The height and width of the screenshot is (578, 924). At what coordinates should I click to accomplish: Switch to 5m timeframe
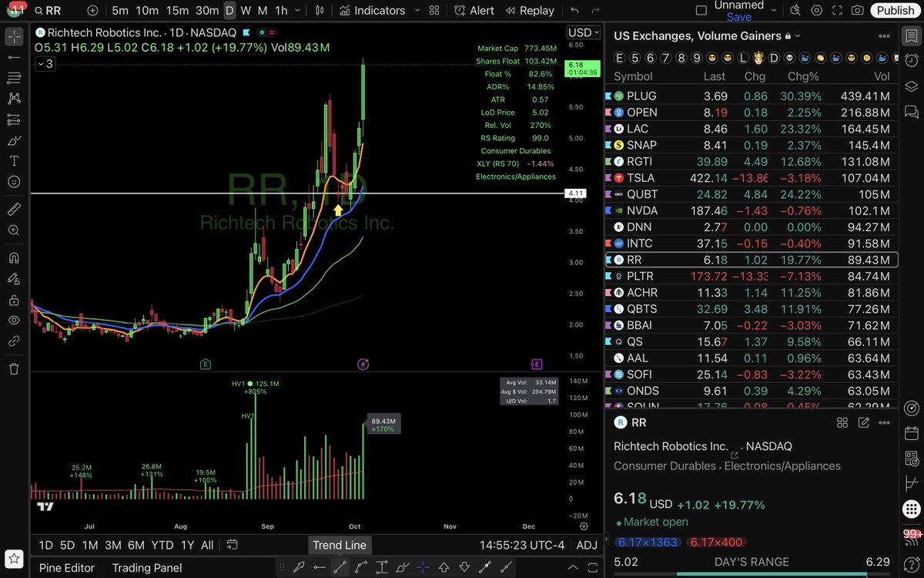[x=120, y=11]
